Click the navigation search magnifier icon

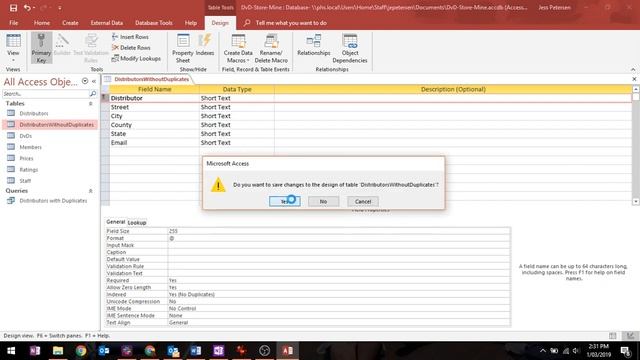(93, 93)
